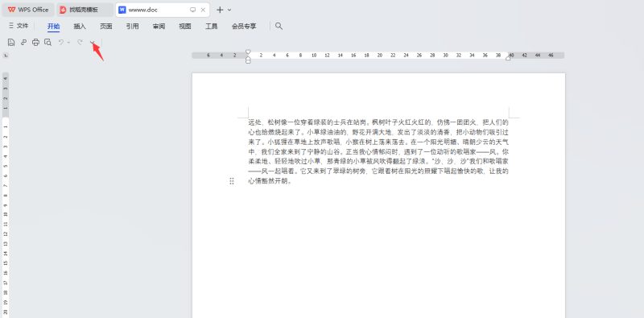Screen dimensions: 644x318
Task: Go to the WPS Office home tab
Action: 28,10
